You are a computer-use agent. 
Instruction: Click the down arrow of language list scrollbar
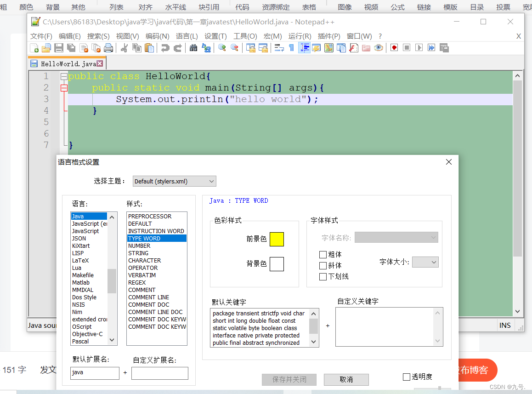112,340
